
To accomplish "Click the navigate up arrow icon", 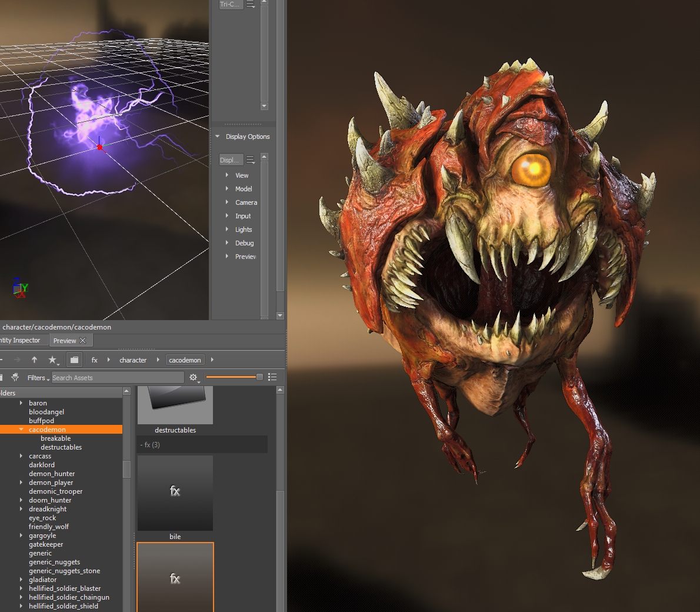I will tap(34, 360).
